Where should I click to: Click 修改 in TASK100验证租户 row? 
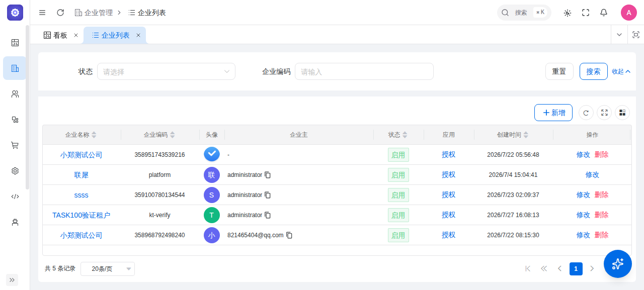(x=583, y=215)
